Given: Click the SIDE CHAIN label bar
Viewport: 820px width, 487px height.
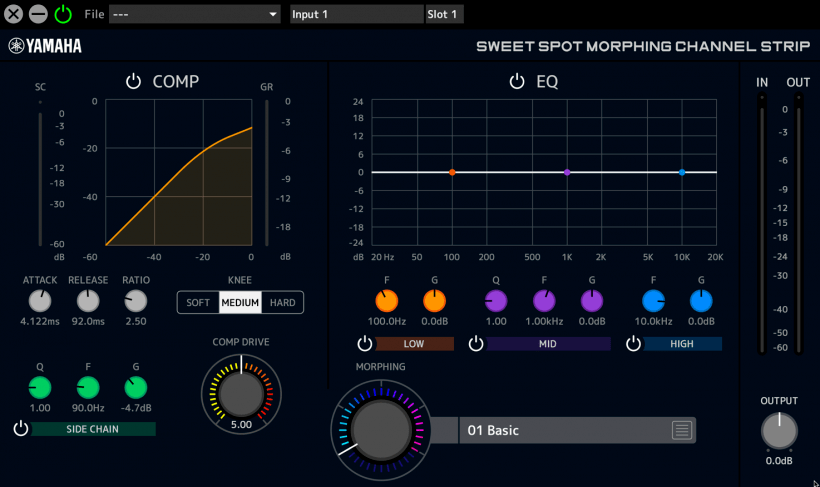Looking at the screenshot, I should point(93,429).
